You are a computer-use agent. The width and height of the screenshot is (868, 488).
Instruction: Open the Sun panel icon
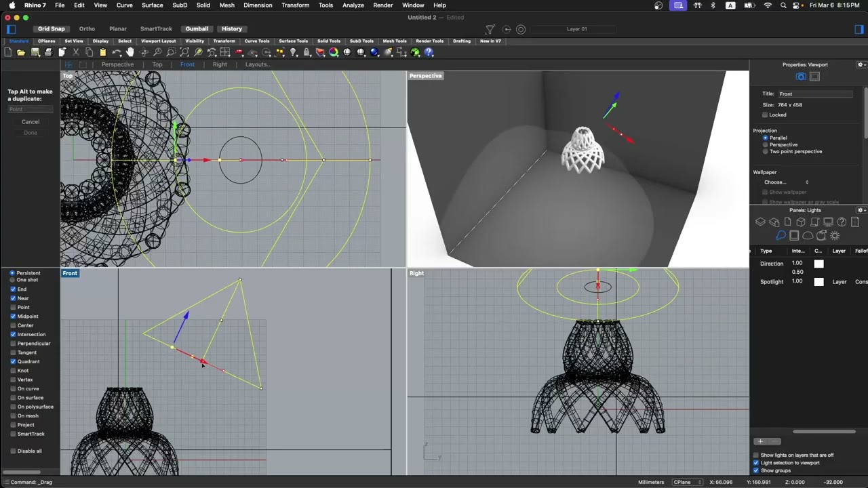click(835, 235)
